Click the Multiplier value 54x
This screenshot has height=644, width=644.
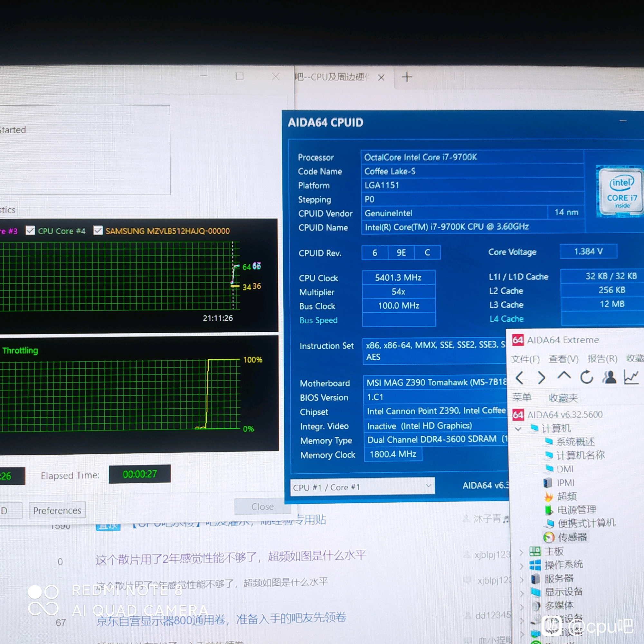click(398, 292)
